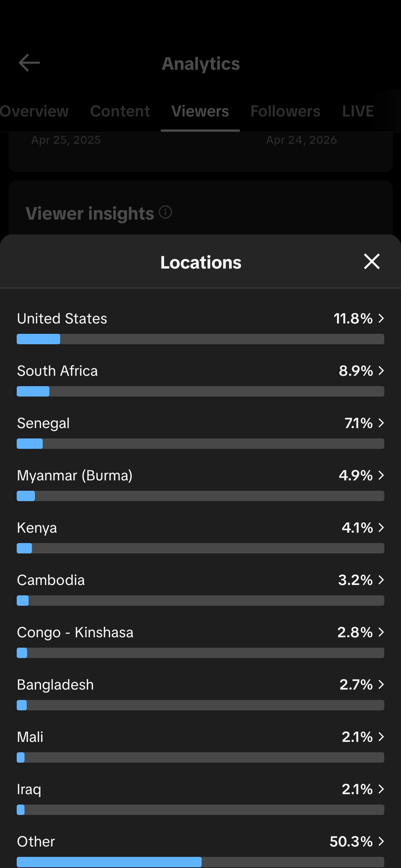Expand South Africa chevron arrow
Screen dimensions: 401x868
(381, 371)
